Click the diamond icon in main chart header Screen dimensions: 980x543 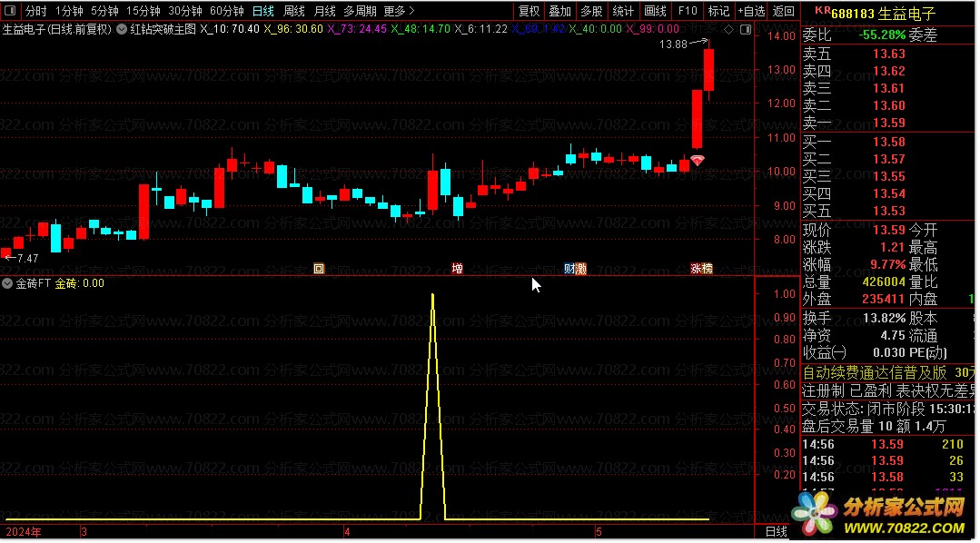pyautogui.click(x=728, y=29)
